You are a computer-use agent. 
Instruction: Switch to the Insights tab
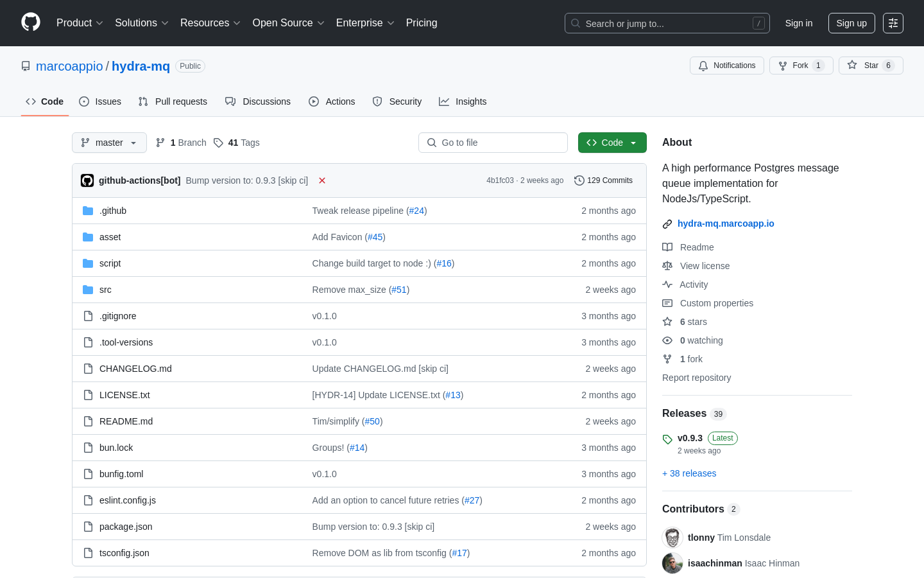pyautogui.click(x=463, y=101)
